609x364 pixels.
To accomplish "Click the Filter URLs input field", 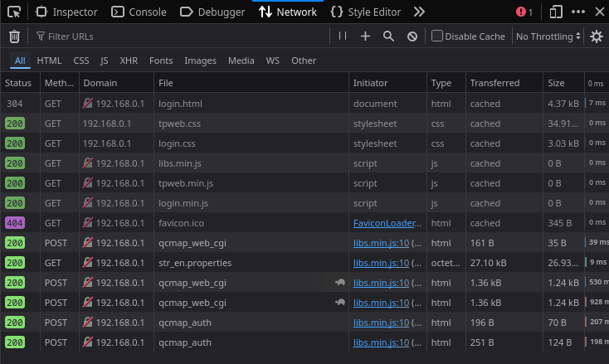I will point(183,36).
